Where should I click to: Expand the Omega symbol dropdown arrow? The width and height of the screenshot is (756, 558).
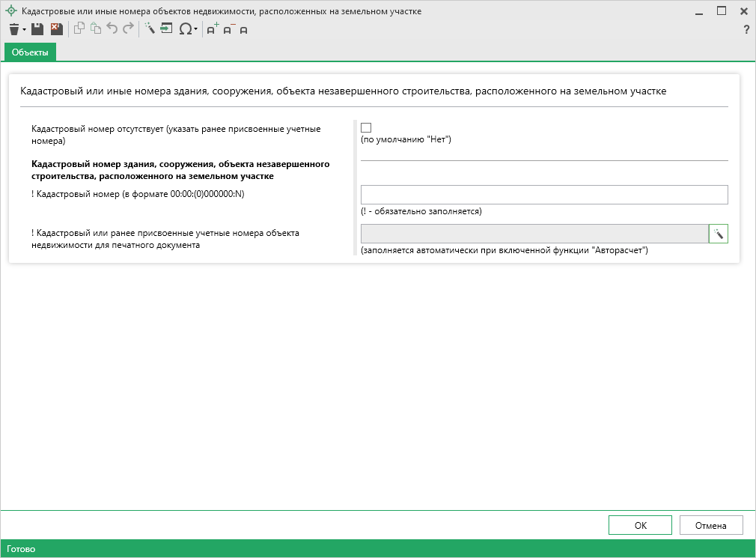196,30
